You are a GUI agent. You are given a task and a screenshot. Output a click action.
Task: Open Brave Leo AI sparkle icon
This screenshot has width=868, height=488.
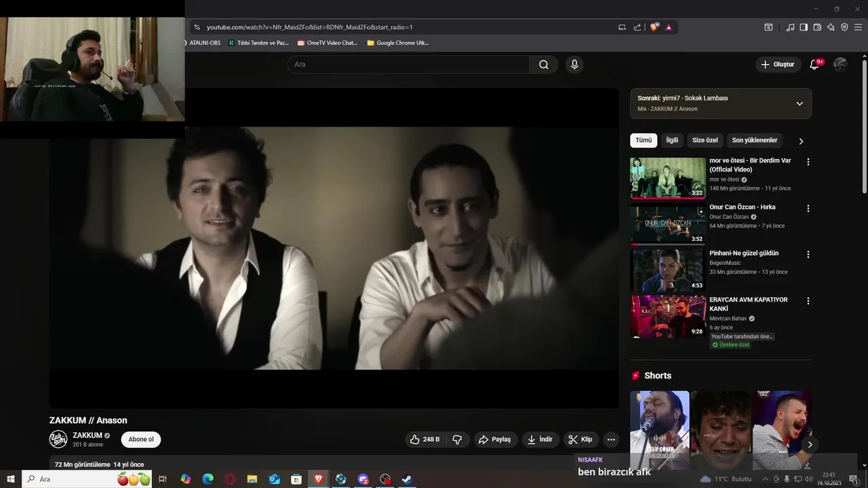pos(831,27)
